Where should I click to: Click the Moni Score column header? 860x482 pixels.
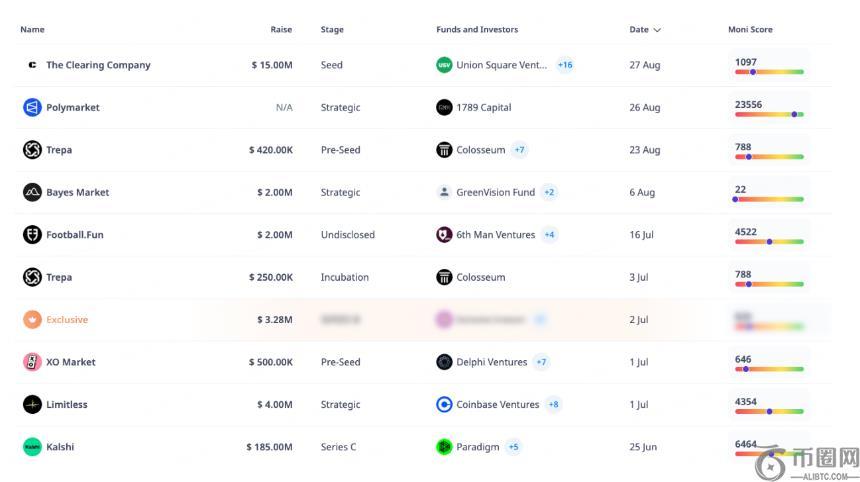[x=750, y=30]
